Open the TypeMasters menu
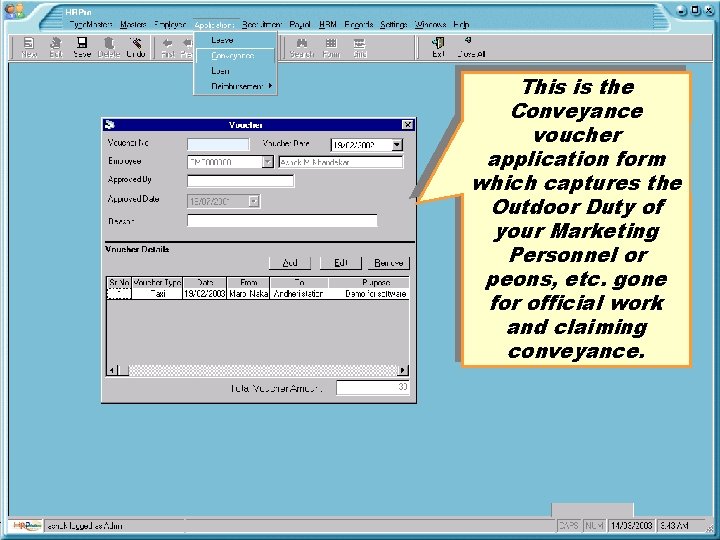The image size is (720, 540). (91, 25)
